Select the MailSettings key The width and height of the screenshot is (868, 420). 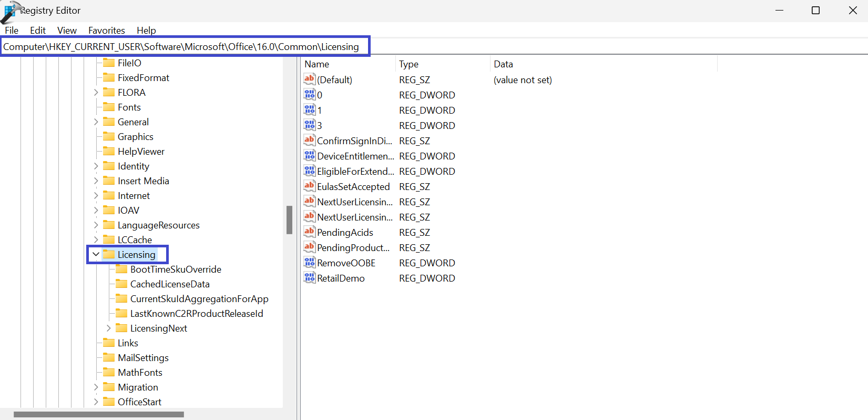tap(143, 357)
